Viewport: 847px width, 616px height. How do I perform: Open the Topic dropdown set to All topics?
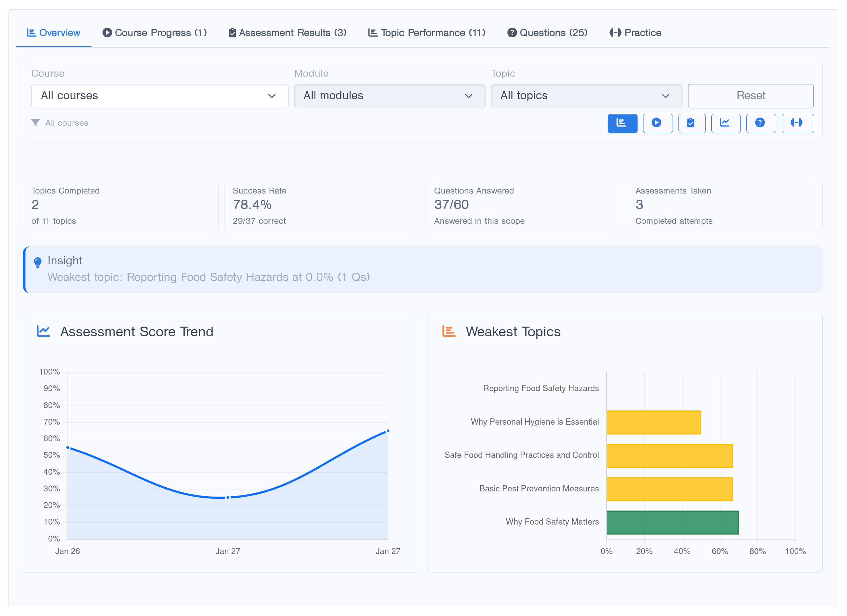(x=586, y=96)
